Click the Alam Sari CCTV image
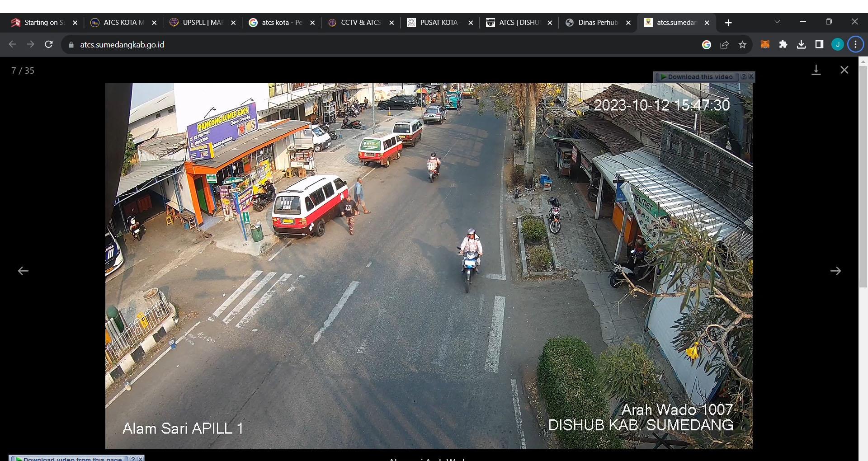 pos(429,266)
